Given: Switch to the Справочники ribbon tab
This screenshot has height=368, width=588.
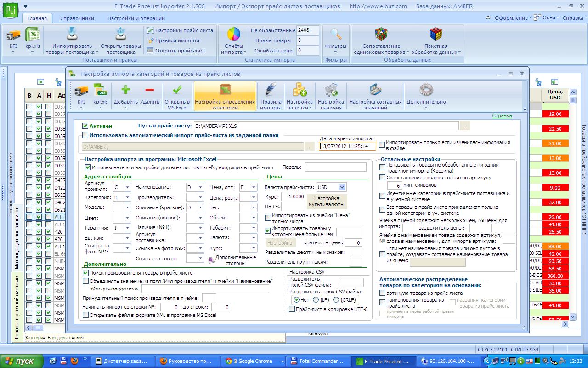Looking at the screenshot, I should 77,18.
